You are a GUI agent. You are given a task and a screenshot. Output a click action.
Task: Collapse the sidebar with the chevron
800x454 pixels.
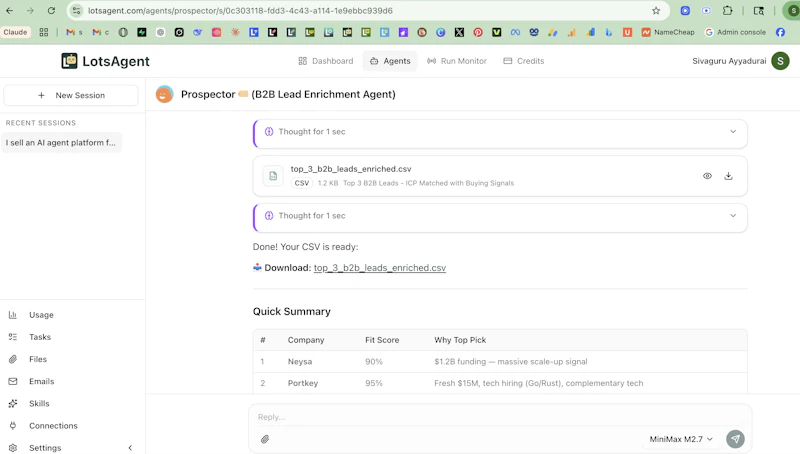(130, 448)
